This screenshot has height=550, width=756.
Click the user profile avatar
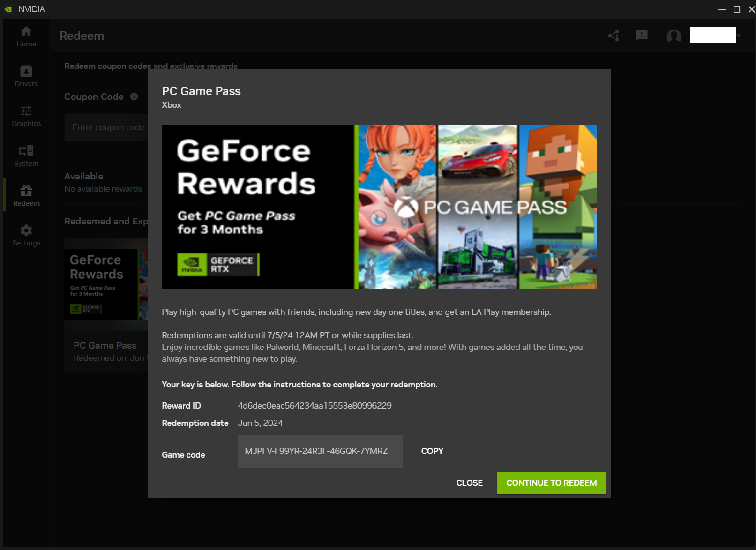coord(674,36)
